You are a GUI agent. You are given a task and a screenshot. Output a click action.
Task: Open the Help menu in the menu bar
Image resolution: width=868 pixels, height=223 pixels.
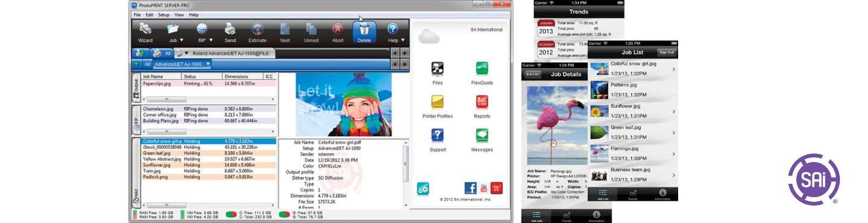click(x=193, y=14)
